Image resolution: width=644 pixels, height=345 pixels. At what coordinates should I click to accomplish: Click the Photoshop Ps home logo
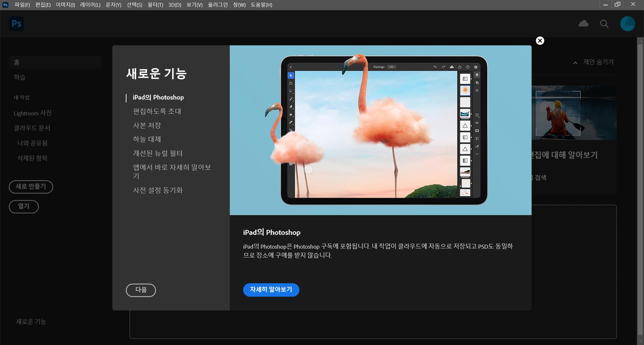16,23
